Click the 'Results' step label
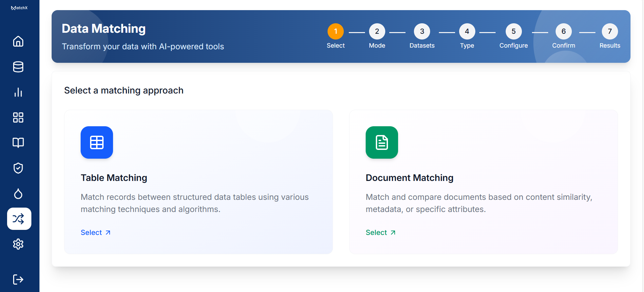Viewport: 644px width, 292px height. coord(610,46)
